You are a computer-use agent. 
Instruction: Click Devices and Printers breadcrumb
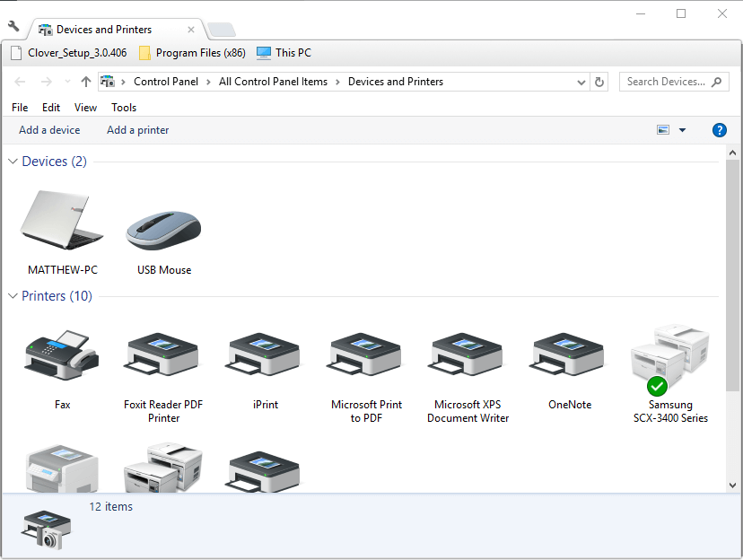pos(396,82)
